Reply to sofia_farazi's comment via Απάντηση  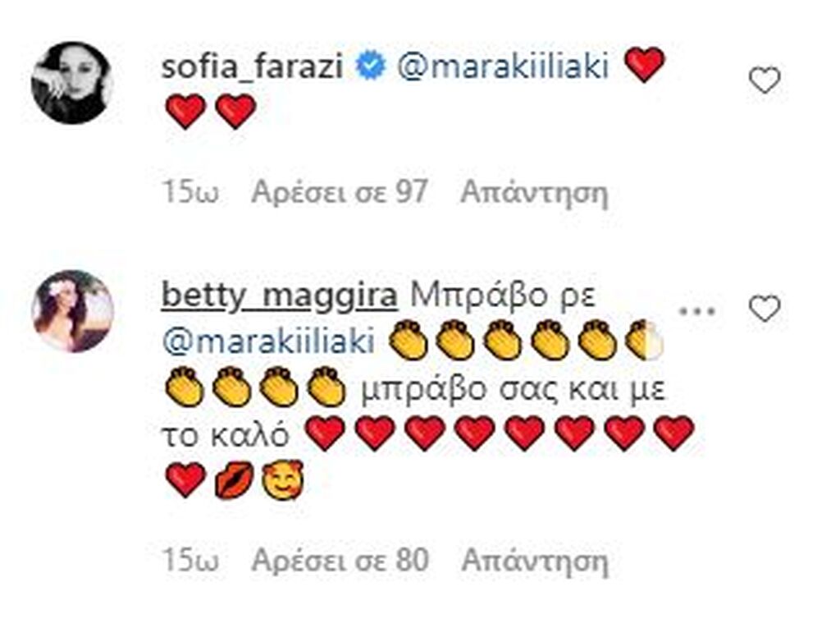coord(534,193)
